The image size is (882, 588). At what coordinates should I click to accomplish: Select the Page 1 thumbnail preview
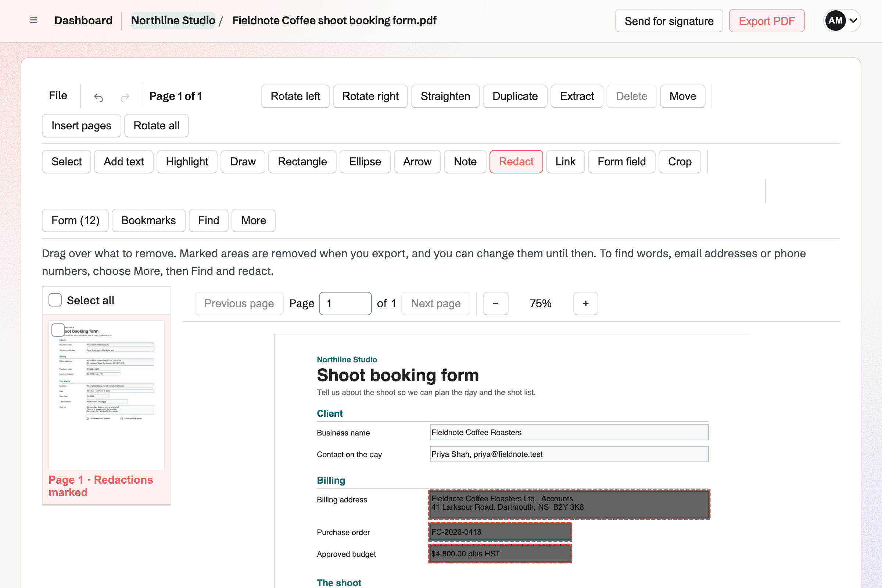coord(107,395)
